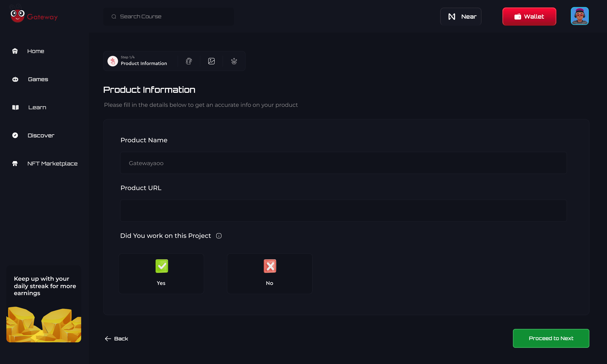Open the user avatar profile picture
607x364 pixels.
(x=580, y=16)
